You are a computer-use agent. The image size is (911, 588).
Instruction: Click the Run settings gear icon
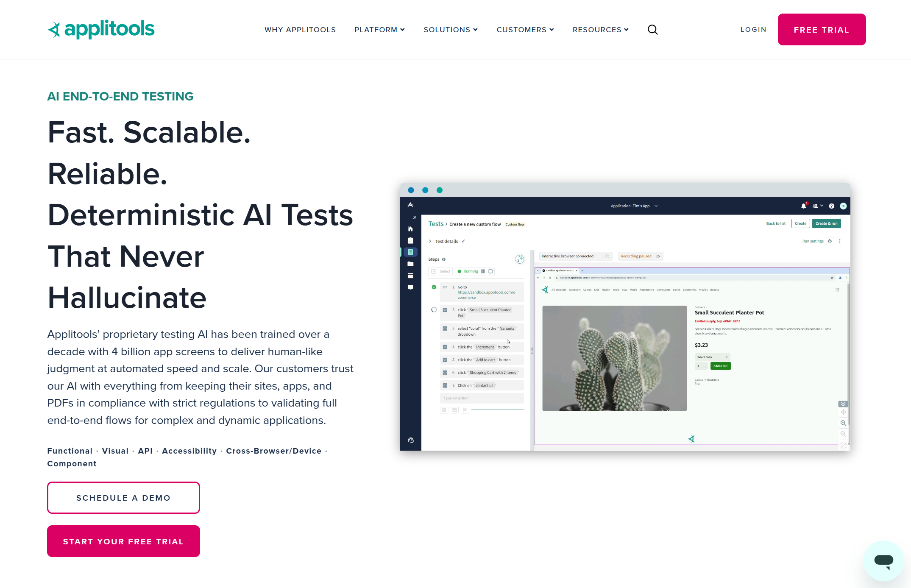click(830, 241)
